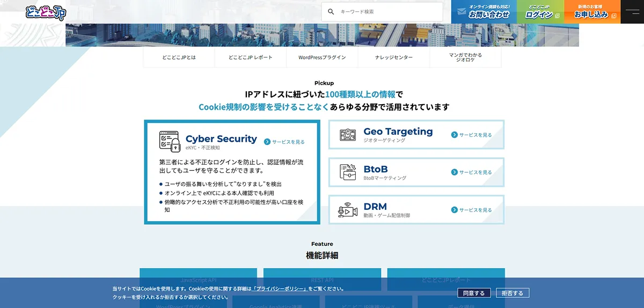The width and height of the screenshot is (644, 308).
Task: Focus the キーワード検索 search field
Action: (x=382, y=12)
